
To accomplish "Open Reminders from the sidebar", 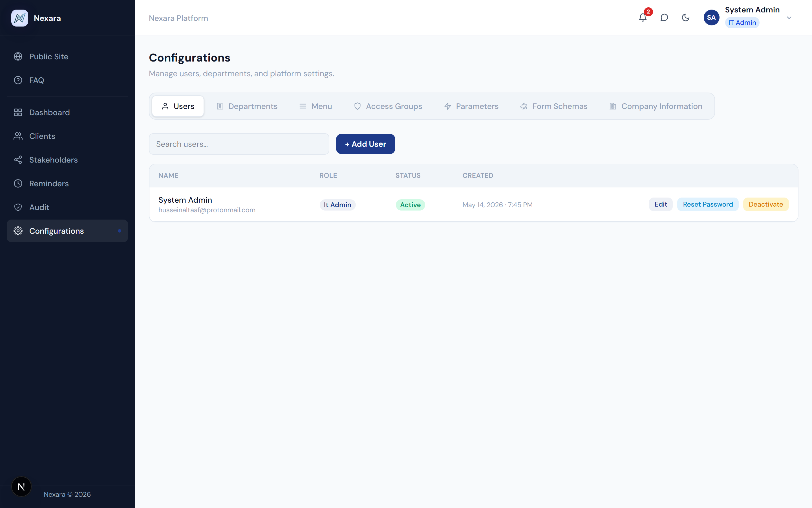I will click(x=67, y=183).
